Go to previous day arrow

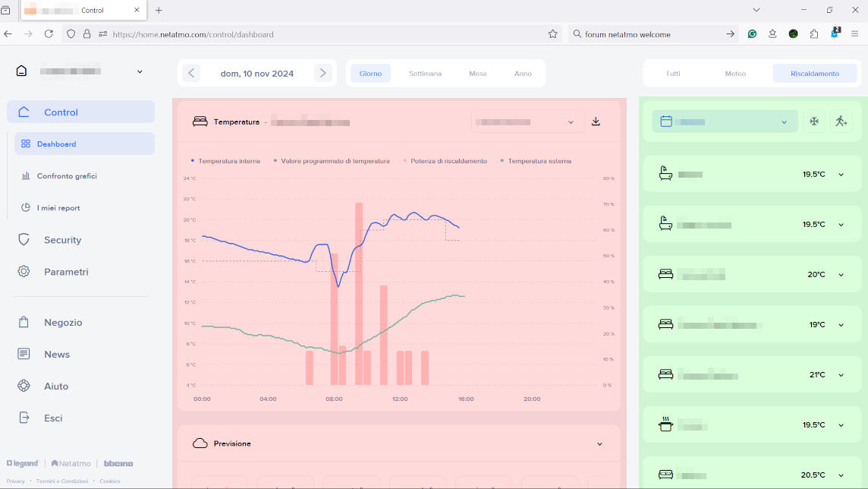192,74
